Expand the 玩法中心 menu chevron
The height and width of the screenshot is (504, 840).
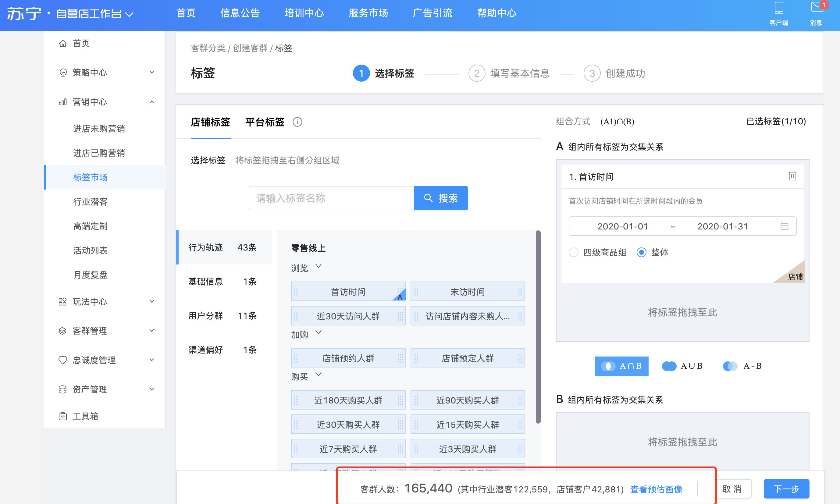click(152, 302)
